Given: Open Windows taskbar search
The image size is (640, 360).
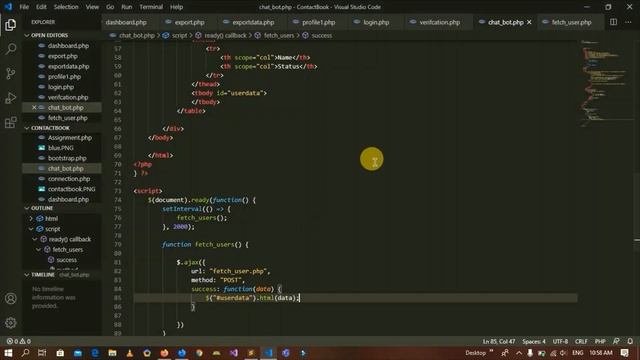Looking at the screenshot, I should click(x=25, y=353).
